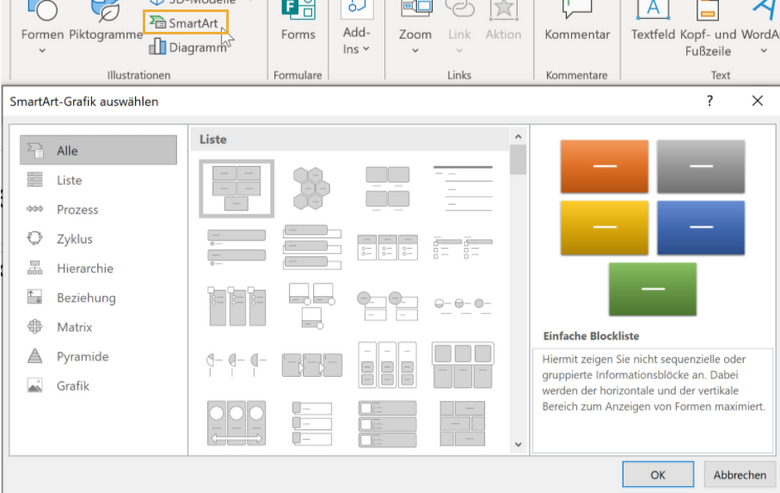Screen dimensions: 780x493
Task: Select the Zyklus category
Action: pyautogui.click(x=98, y=238)
